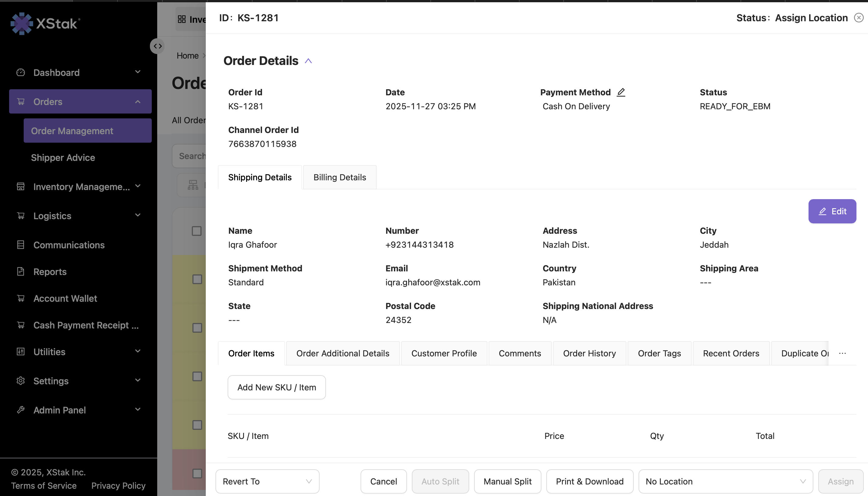Click the Channel Order Id 7663870115938
The height and width of the screenshot is (496, 868).
pyautogui.click(x=262, y=144)
